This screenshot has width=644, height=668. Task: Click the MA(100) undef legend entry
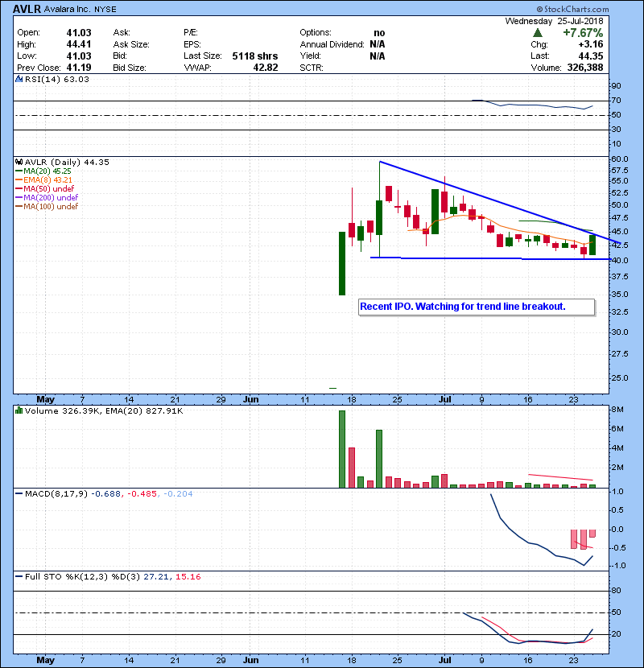point(47,207)
